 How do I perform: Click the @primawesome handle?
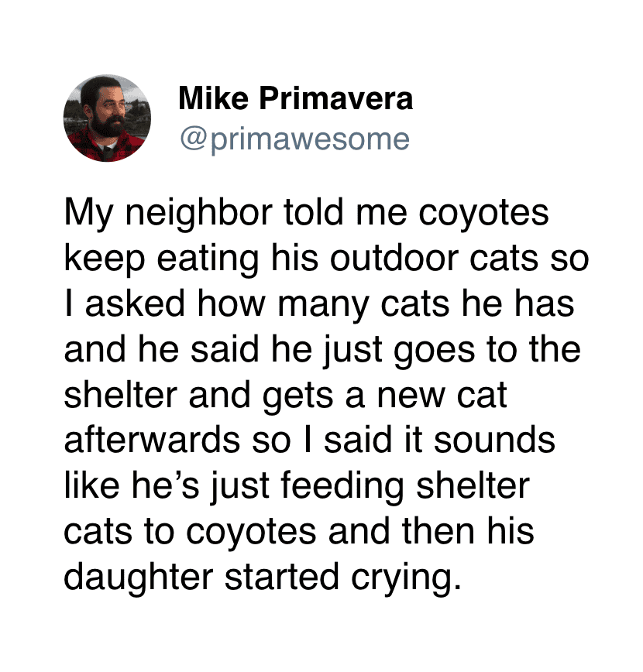coord(294,139)
